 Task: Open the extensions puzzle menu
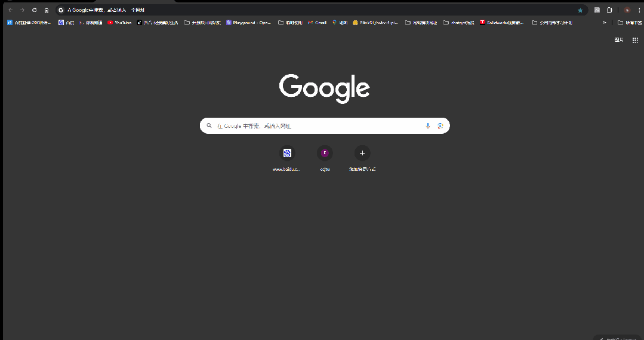[609, 10]
